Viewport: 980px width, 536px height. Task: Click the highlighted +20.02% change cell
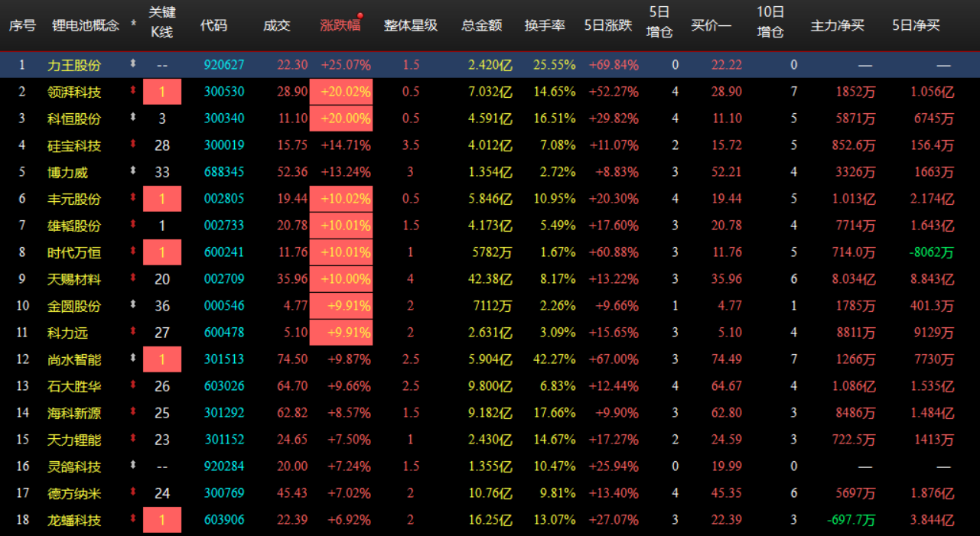[340, 92]
